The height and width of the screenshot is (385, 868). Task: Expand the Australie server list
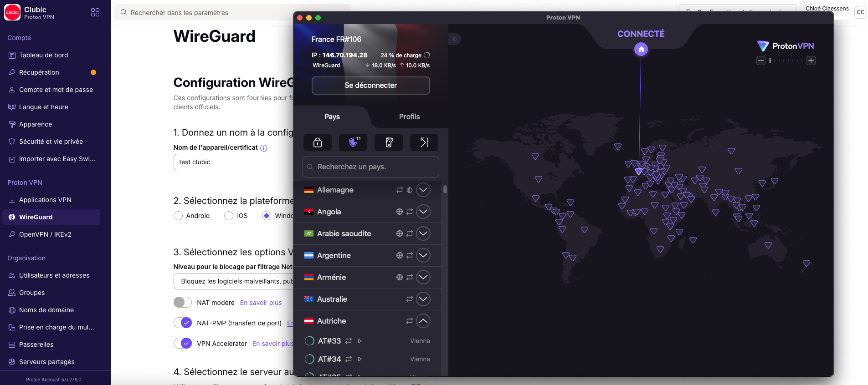click(x=423, y=299)
